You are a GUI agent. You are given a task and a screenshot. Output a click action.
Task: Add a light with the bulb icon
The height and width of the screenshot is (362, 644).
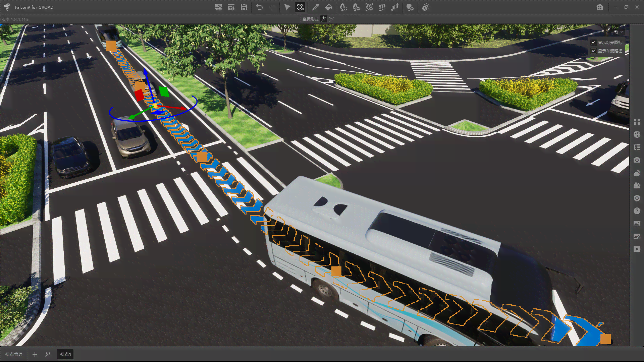coord(410,7)
